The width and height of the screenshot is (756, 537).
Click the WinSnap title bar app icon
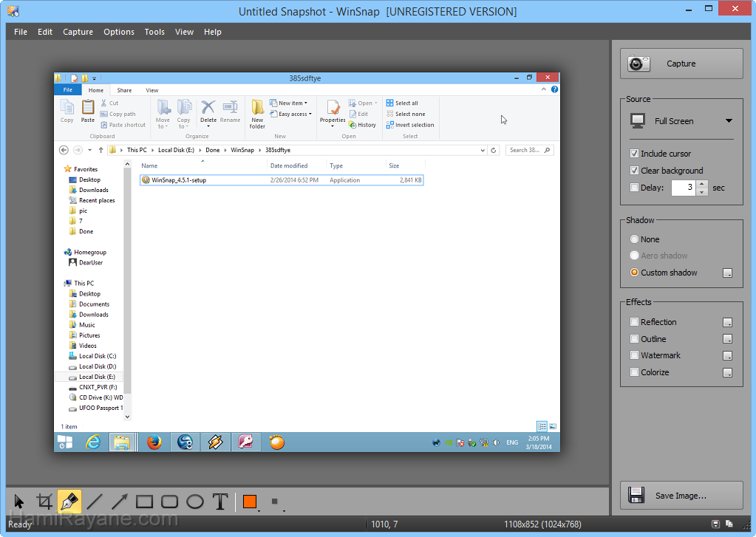(13, 11)
